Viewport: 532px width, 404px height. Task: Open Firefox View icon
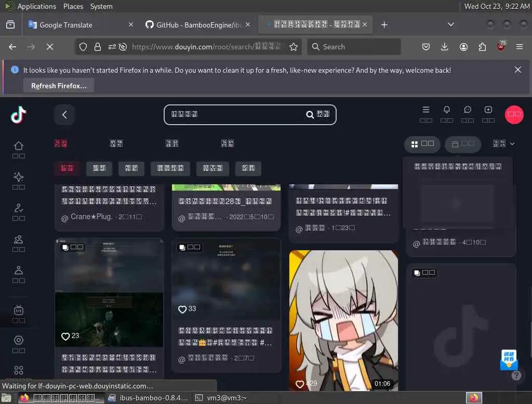[10, 25]
